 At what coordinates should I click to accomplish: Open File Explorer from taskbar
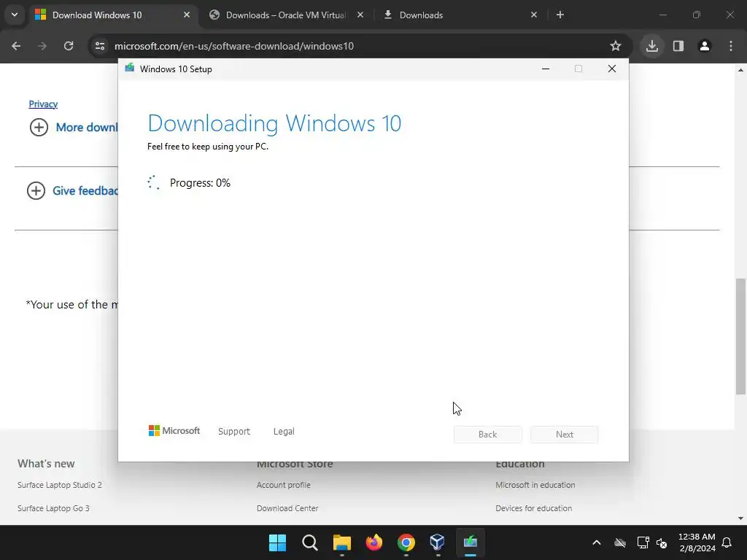(341, 542)
